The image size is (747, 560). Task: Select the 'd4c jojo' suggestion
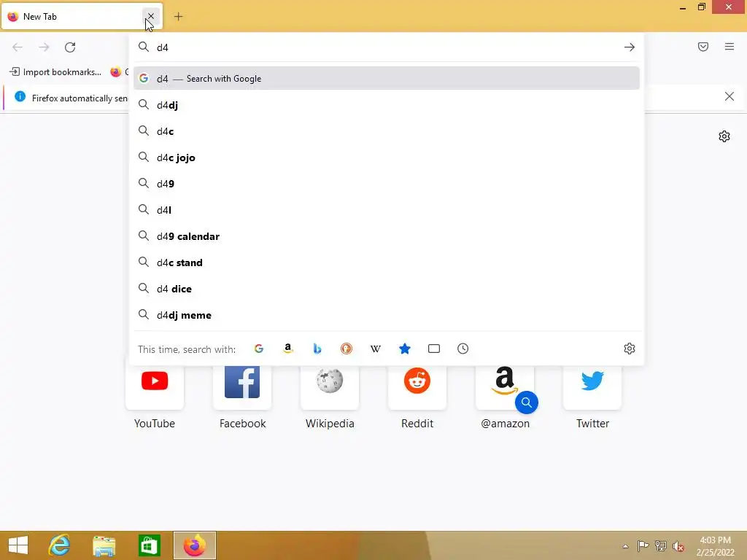point(387,157)
